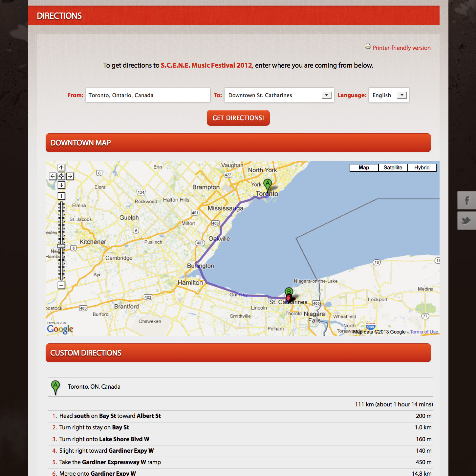Pan the map down with arrow
Screen dimensions: 476x476
pos(61,185)
